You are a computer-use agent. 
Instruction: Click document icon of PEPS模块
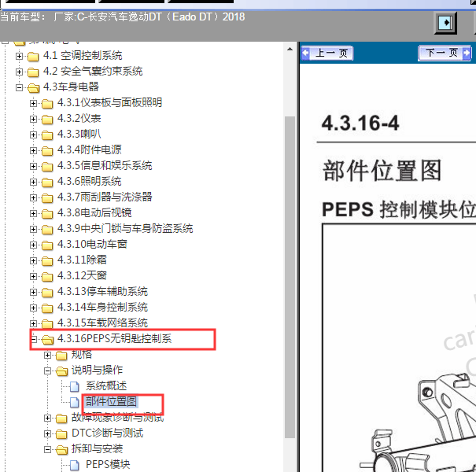pyautogui.click(x=75, y=466)
